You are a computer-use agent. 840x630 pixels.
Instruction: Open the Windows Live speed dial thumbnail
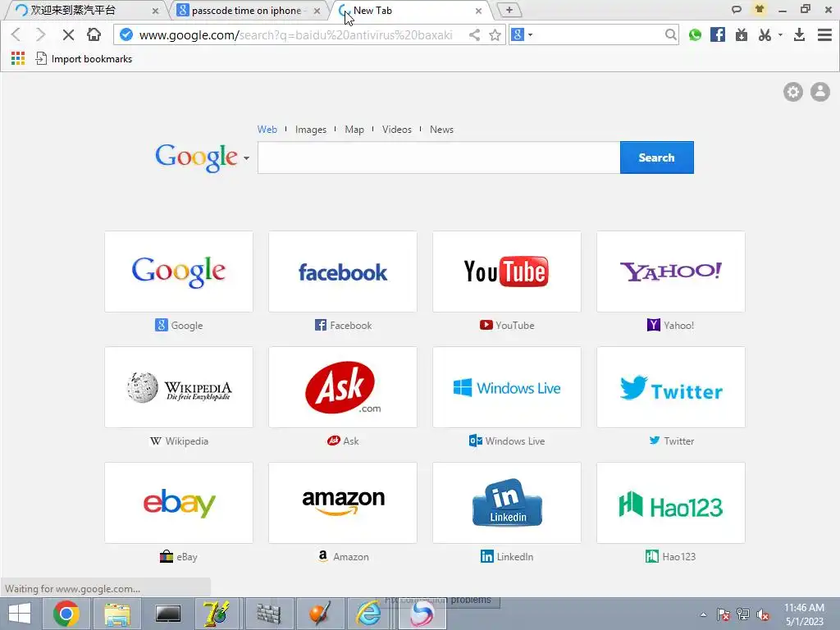pyautogui.click(x=507, y=387)
